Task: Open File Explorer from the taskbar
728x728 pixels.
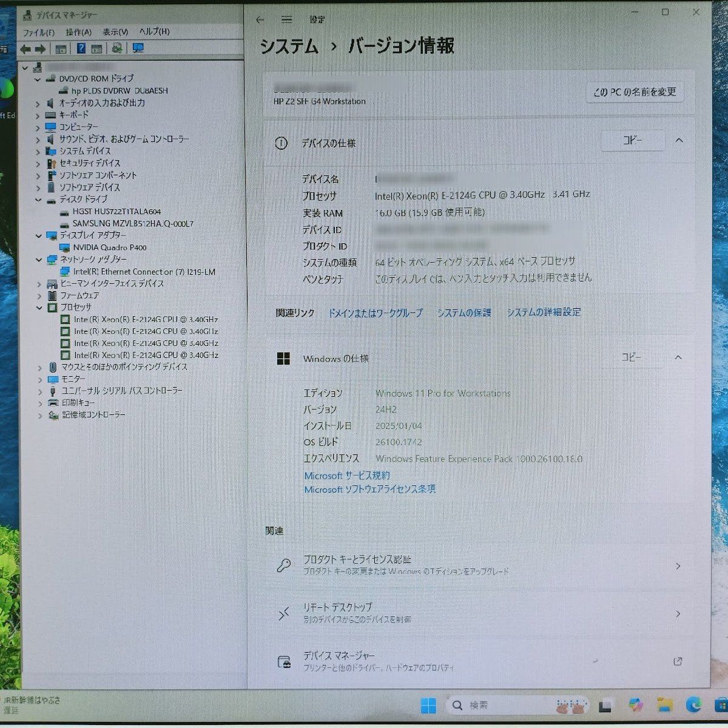Action: 665,705
